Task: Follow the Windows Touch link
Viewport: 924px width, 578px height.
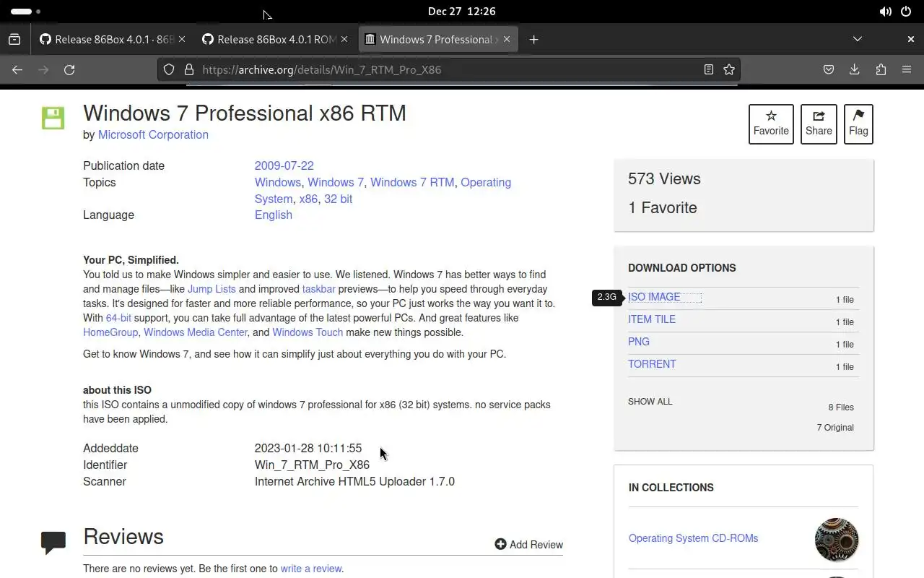Action: coord(308,332)
